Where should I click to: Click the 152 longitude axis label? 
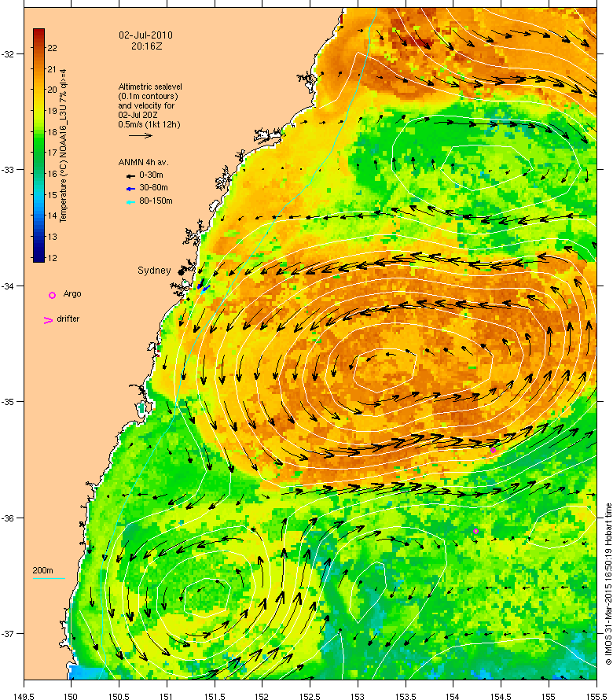[x=262, y=696]
